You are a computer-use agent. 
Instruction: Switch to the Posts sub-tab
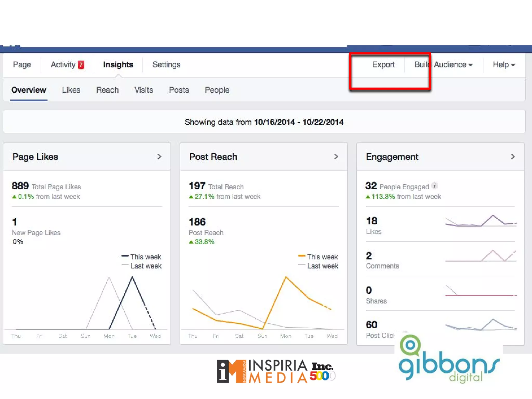[x=179, y=90]
